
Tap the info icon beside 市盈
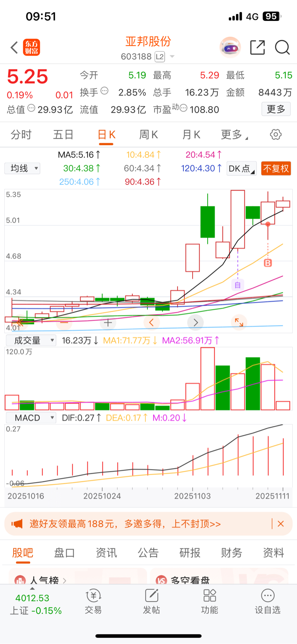click(184, 108)
